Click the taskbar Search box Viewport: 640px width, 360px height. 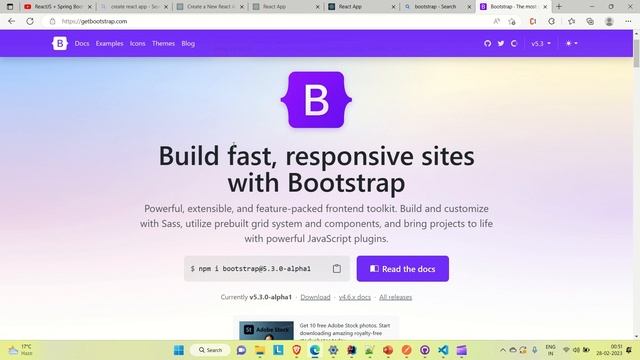tap(210, 350)
